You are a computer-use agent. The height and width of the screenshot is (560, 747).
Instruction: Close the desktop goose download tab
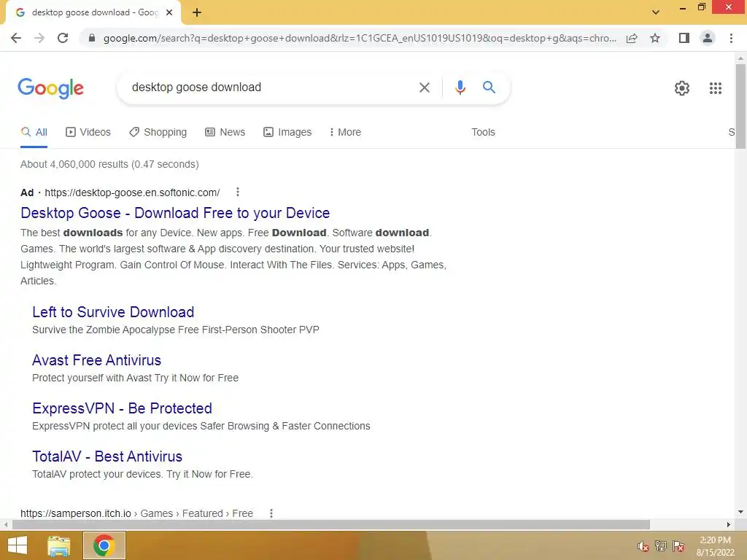[169, 12]
